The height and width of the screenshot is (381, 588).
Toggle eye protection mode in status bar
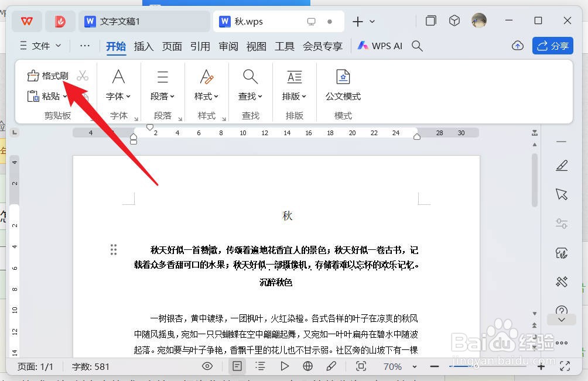pos(207,366)
